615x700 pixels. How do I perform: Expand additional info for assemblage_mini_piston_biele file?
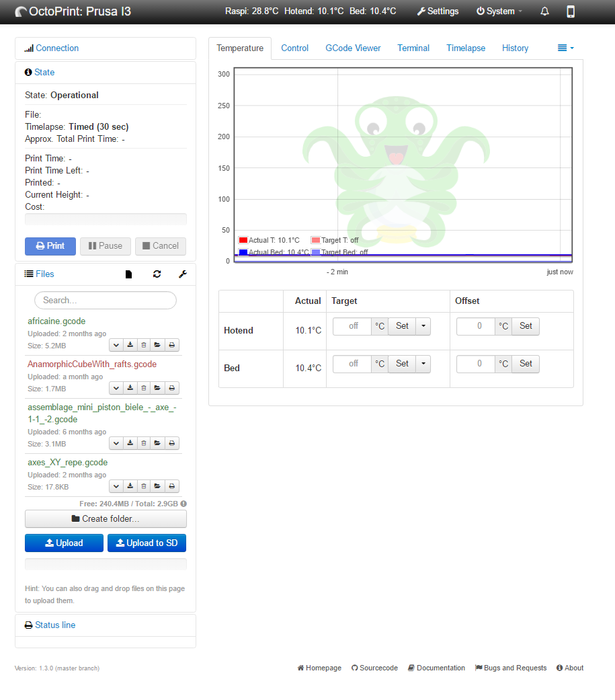pyautogui.click(x=116, y=443)
